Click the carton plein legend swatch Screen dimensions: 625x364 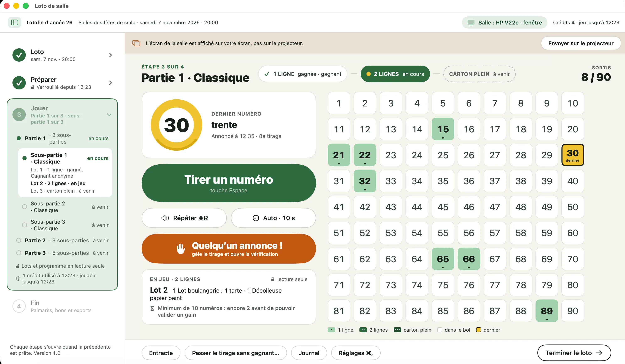pos(397,330)
